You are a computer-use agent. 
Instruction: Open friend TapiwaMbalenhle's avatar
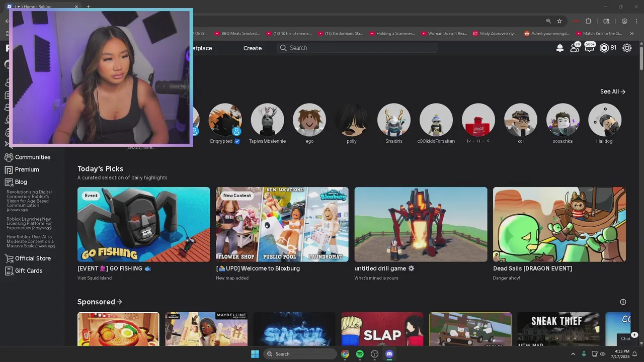point(267,120)
